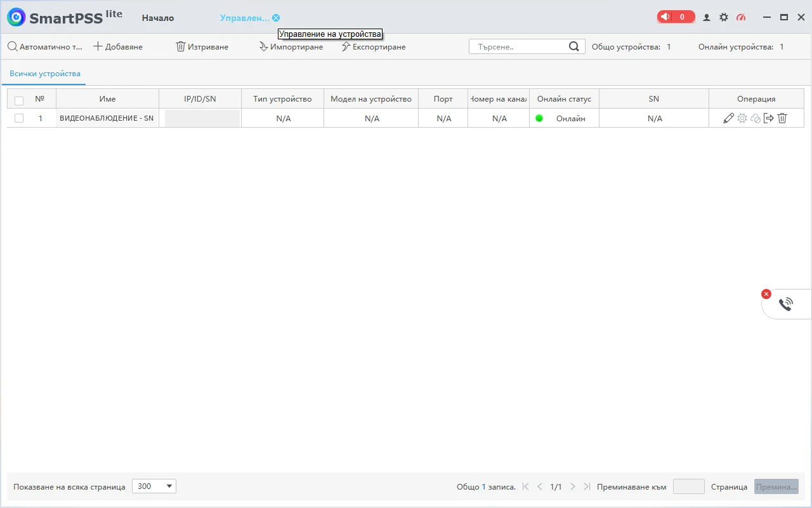Click the Добавяне button
The width and height of the screenshot is (812, 508).
(118, 46)
